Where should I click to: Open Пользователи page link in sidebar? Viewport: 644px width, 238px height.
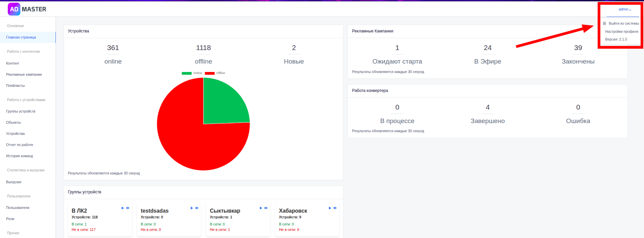pyautogui.click(x=18, y=208)
